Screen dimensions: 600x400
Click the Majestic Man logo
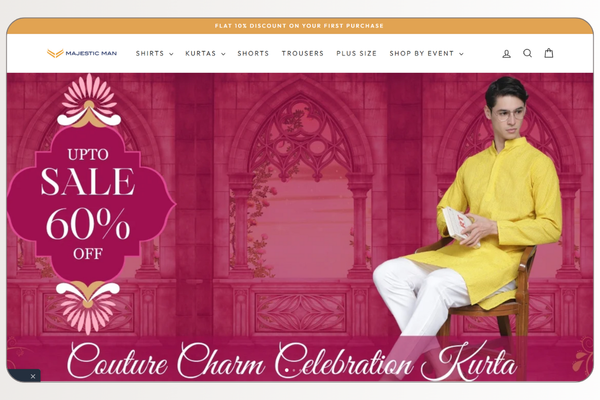82,53
